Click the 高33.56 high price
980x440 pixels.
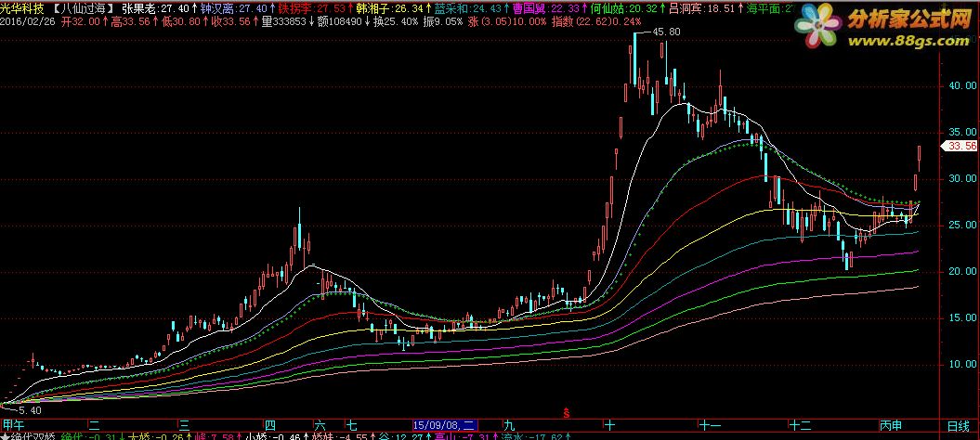134,21
